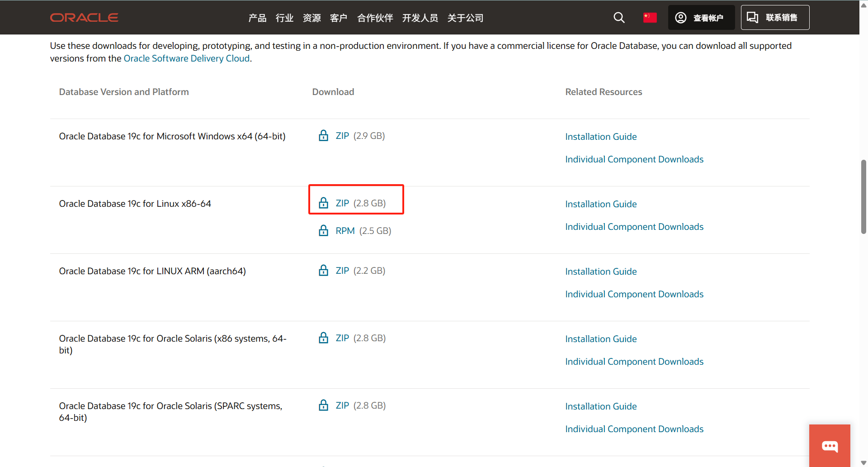
Task: Click the Oracle logo in the header
Action: [84, 18]
